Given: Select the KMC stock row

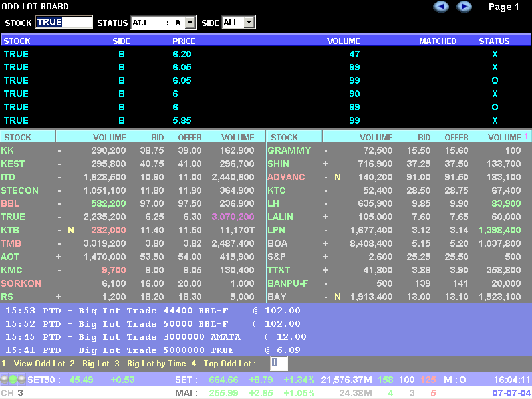Looking at the screenshot, I should [132, 270].
